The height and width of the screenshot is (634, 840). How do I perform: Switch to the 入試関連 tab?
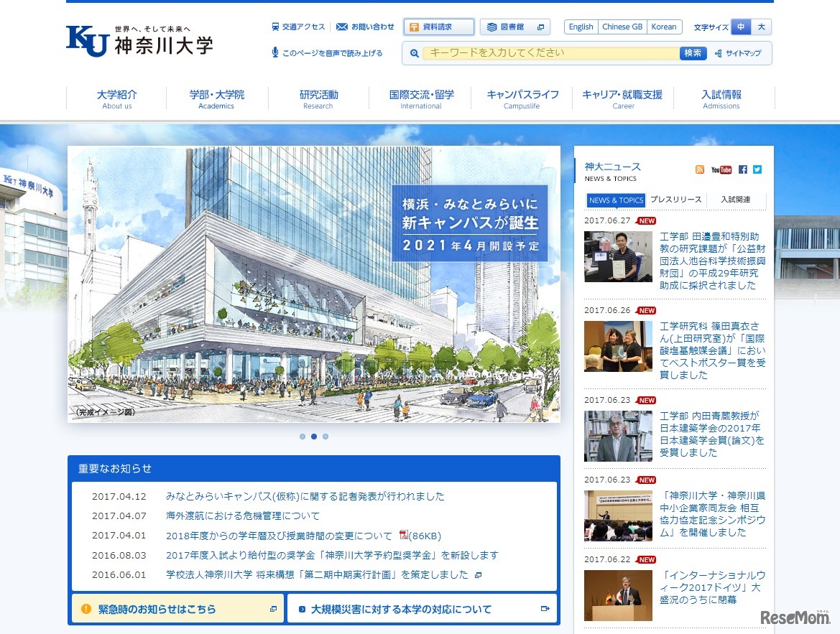pyautogui.click(x=735, y=200)
